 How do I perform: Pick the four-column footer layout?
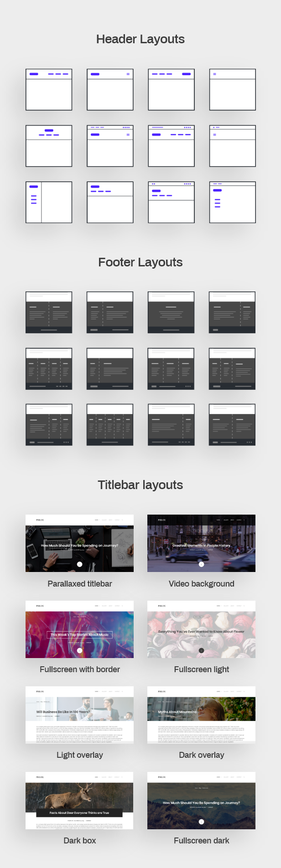click(x=49, y=369)
